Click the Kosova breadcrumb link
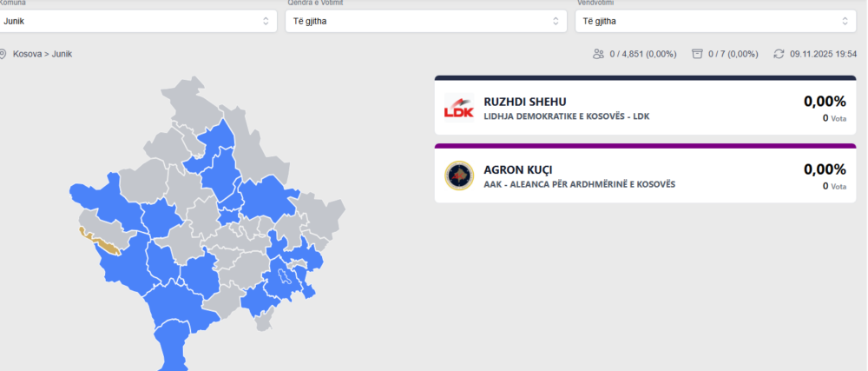Viewport: 868px width, 371px height. click(27, 54)
